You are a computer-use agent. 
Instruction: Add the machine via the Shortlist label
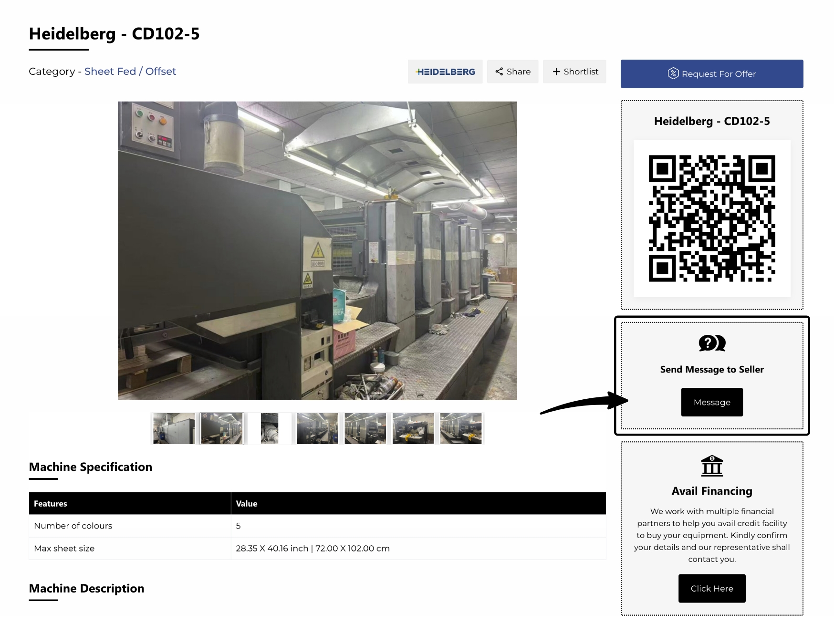[x=581, y=72]
